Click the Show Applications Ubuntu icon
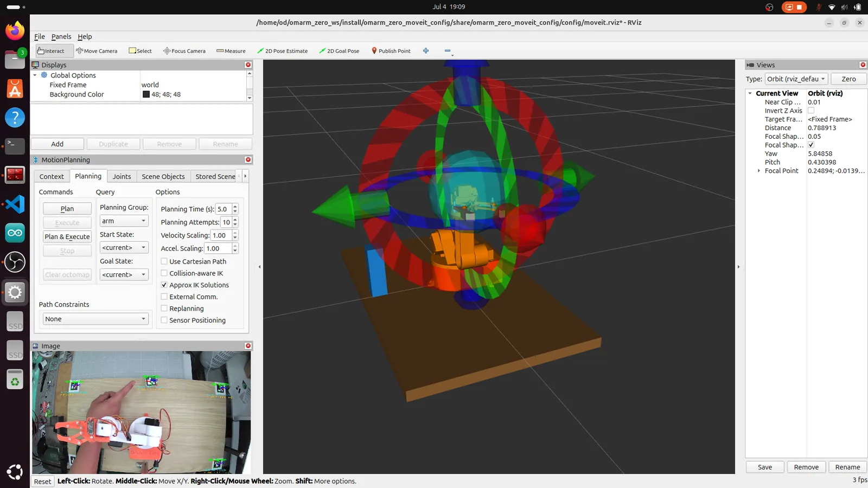Image resolution: width=868 pixels, height=488 pixels. [15, 472]
